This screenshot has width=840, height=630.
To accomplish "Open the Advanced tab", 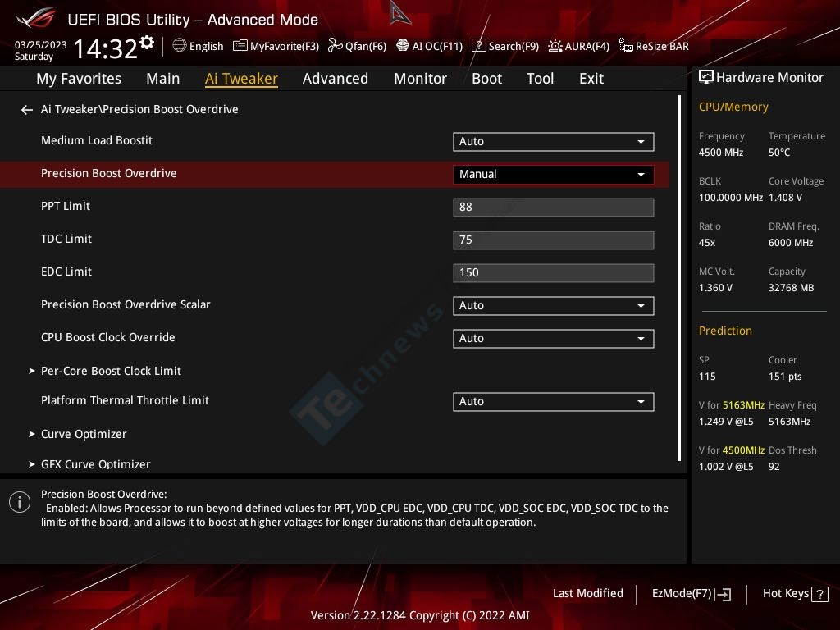I will click(x=336, y=79).
